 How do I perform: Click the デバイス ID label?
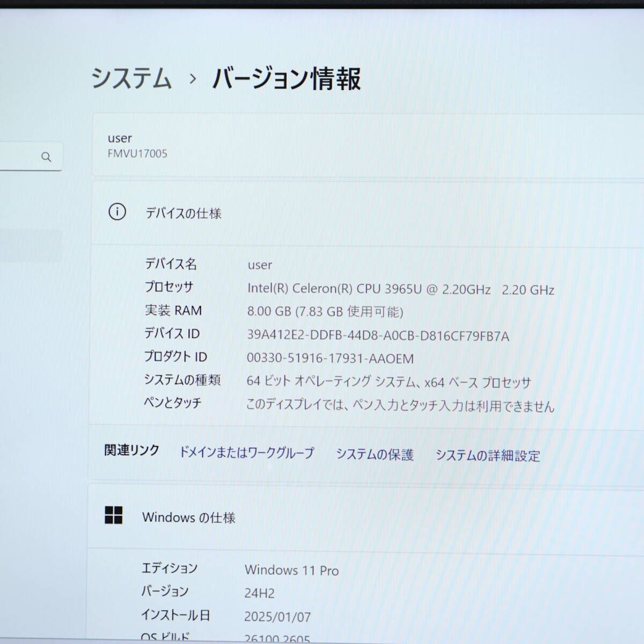[171, 333]
